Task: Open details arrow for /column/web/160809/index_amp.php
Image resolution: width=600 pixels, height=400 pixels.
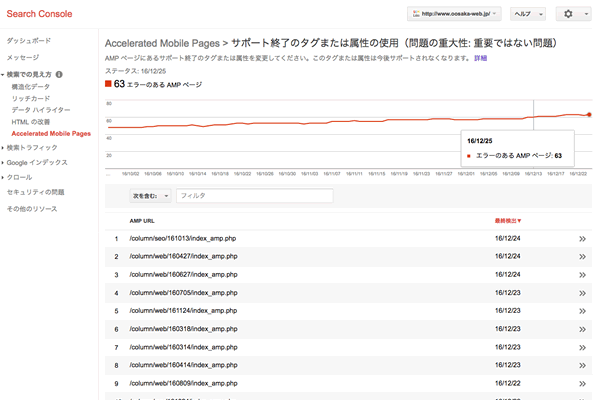Action: [x=582, y=384]
